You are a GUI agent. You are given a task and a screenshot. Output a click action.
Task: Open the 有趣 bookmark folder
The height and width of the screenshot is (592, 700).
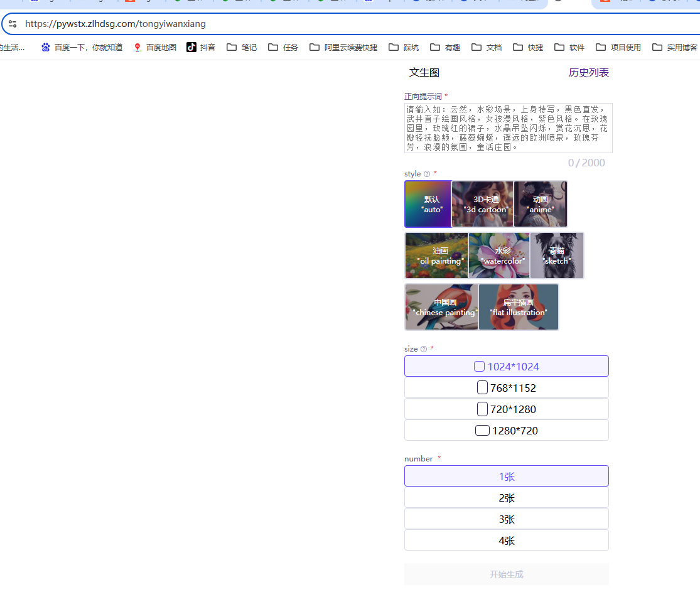445,47
